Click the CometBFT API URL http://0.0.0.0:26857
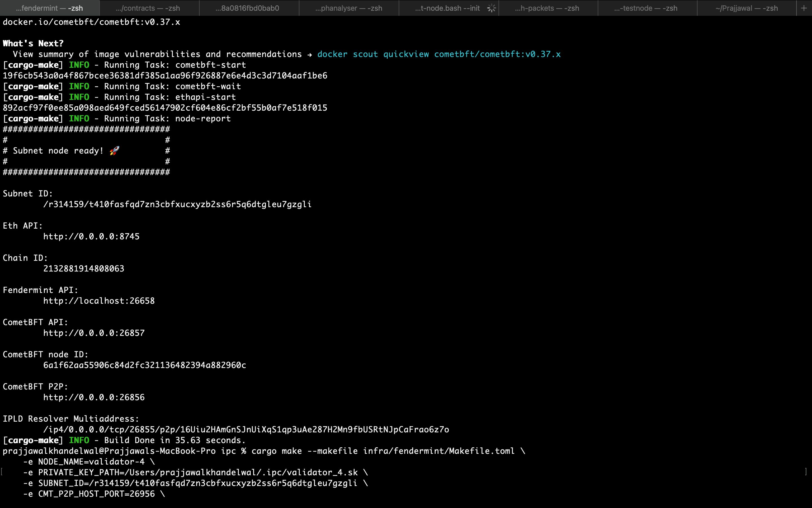Screen dimensions: 812x508 click(x=94, y=333)
